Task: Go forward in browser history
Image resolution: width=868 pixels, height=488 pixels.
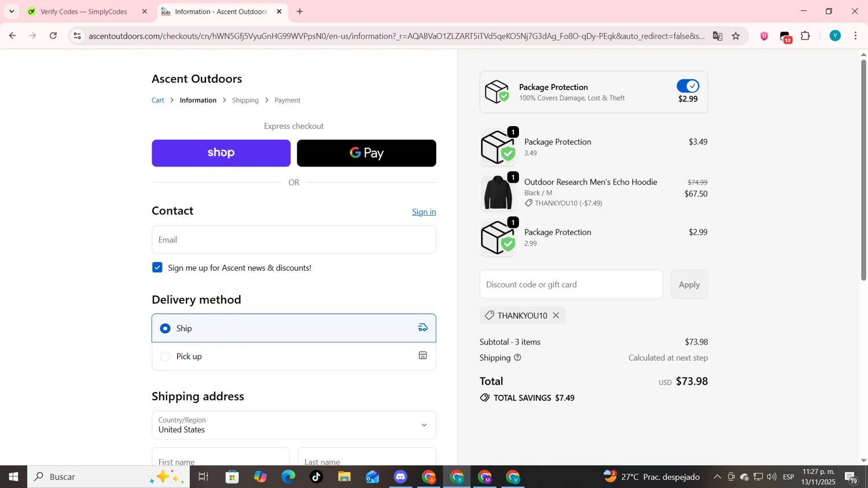Action: coord(33,36)
